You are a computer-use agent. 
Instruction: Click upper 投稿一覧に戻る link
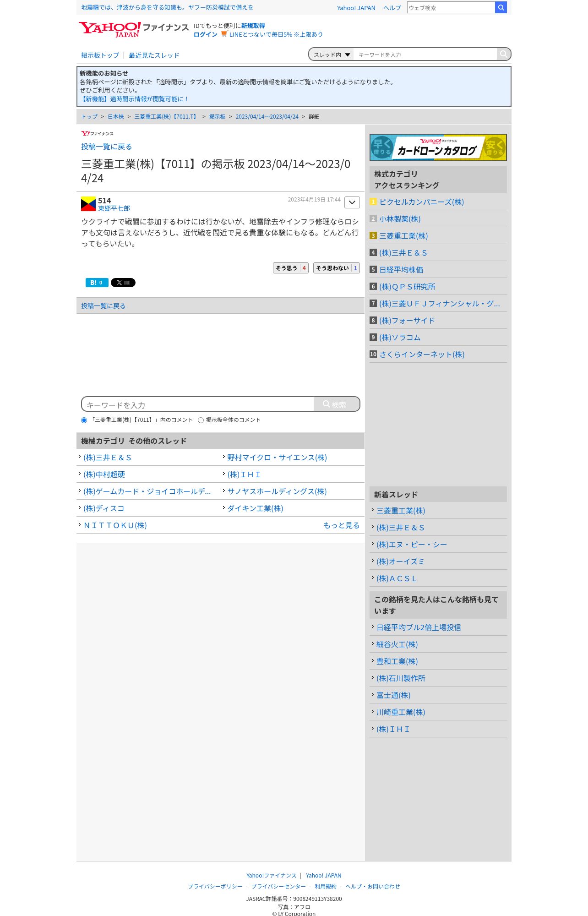point(107,147)
